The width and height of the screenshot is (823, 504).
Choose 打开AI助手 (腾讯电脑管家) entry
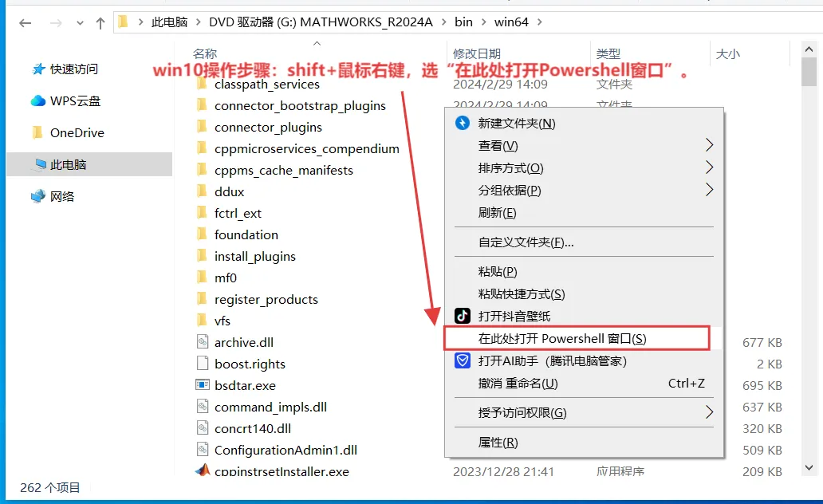(x=584, y=361)
